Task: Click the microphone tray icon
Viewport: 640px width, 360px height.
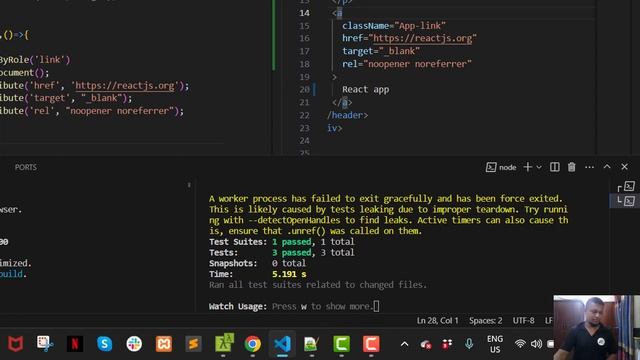Action: coord(469,344)
